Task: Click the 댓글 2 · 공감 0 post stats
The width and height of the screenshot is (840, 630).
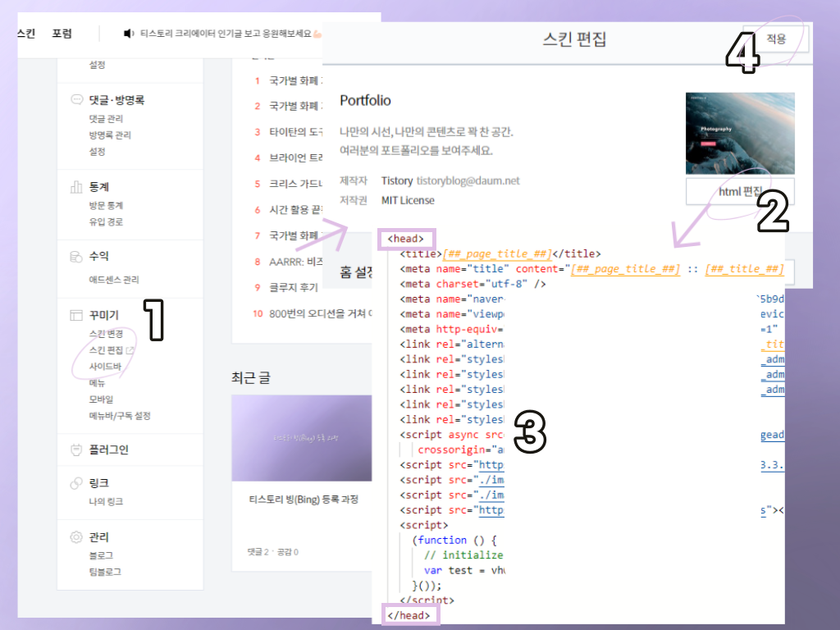Action: (272, 552)
